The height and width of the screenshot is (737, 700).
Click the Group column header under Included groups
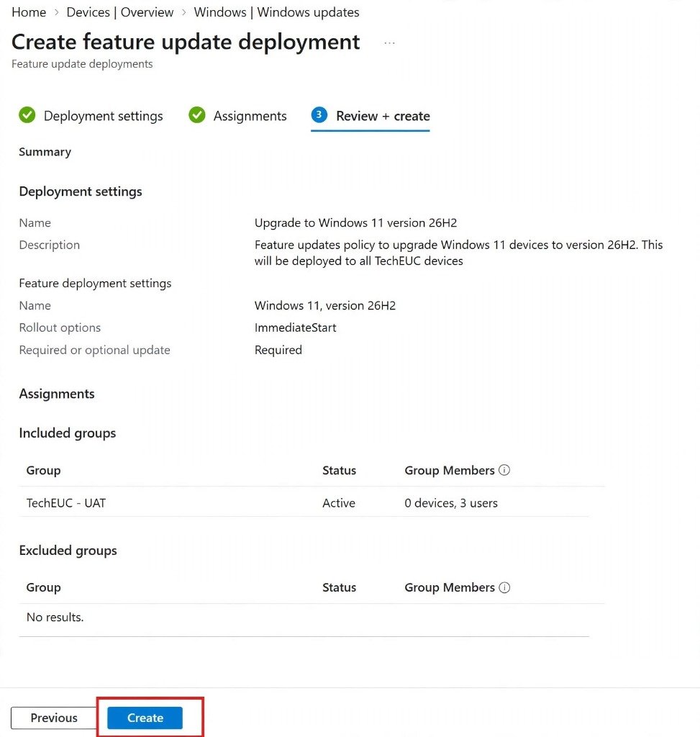pyautogui.click(x=43, y=471)
